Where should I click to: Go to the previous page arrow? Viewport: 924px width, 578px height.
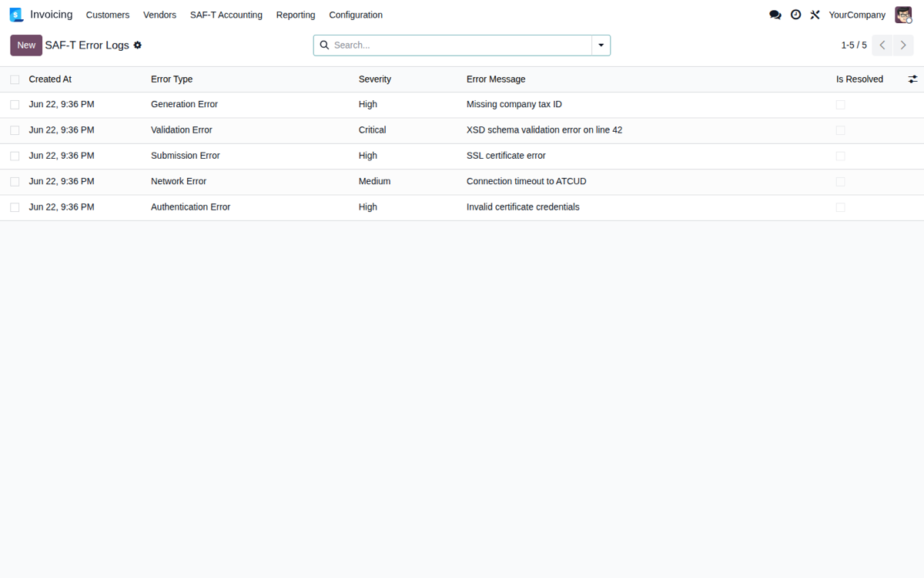[x=882, y=45]
